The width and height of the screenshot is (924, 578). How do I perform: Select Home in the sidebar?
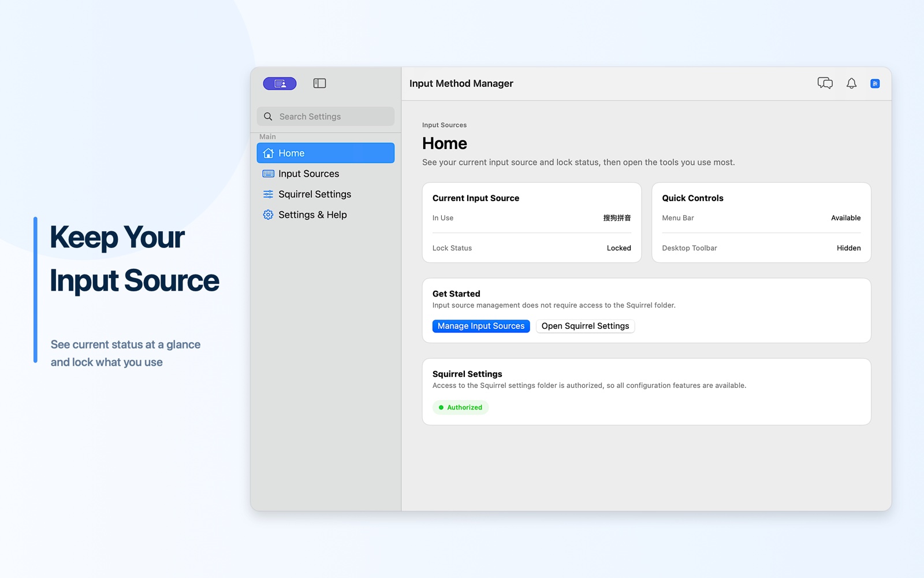[x=326, y=153]
